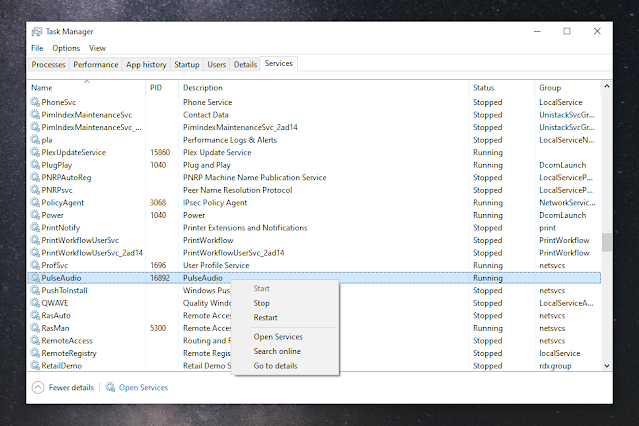Click the RemoteAccess service gear icon
Viewport: 639px width, 426px height.
tap(35, 340)
